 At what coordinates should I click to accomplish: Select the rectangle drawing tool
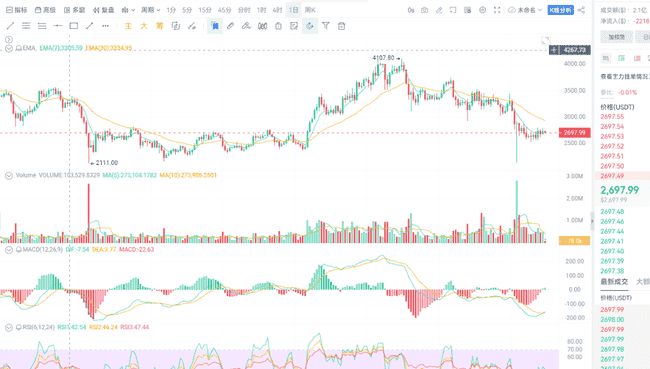tap(74, 26)
